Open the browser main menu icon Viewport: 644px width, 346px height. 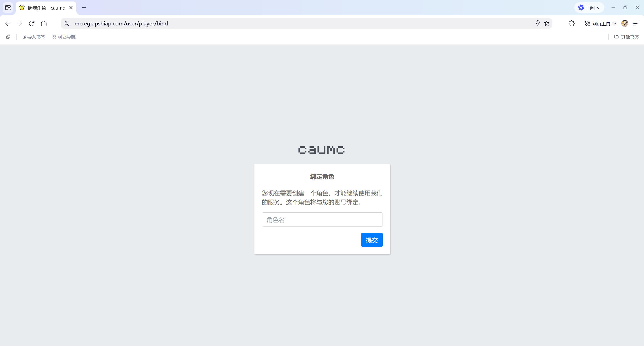coord(636,23)
